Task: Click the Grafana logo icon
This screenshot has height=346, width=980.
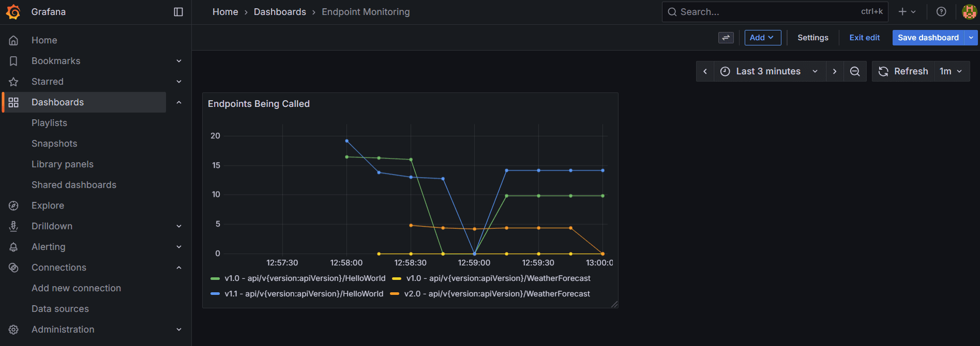Action: tap(13, 12)
